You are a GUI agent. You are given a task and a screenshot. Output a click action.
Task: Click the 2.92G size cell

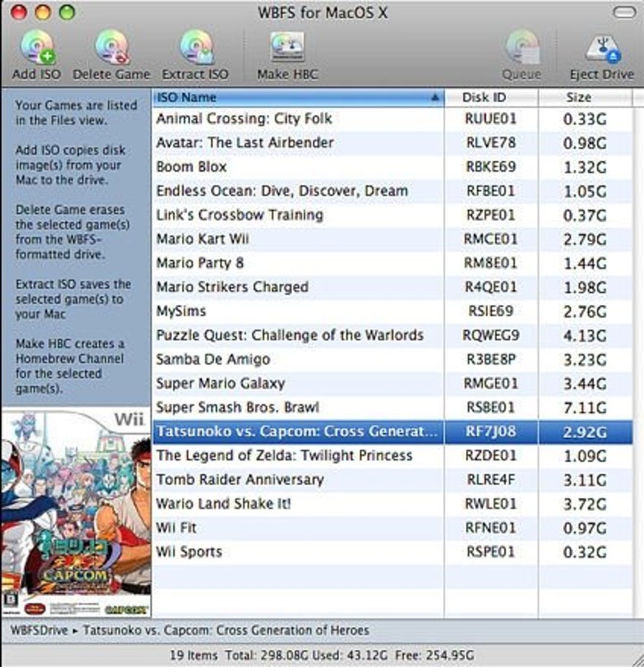point(585,432)
